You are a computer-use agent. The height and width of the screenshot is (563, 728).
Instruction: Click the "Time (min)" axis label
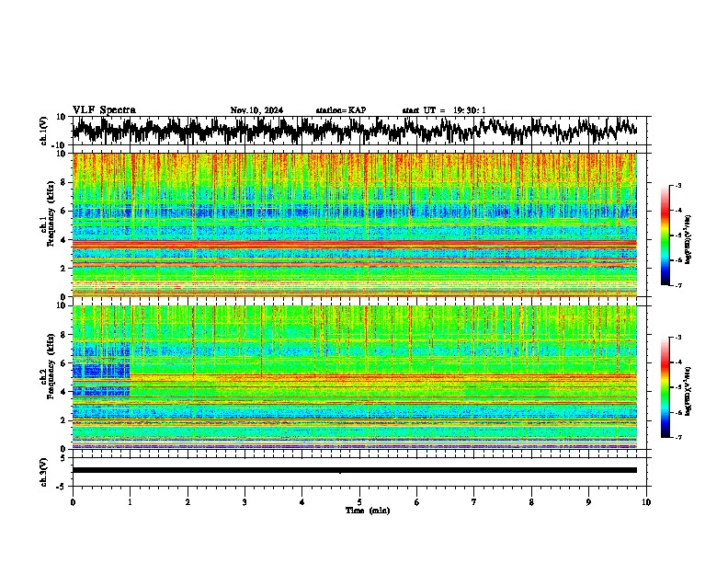[368, 511]
